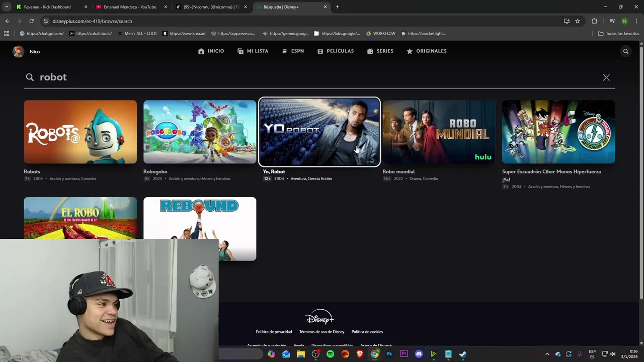
Task: Open the Rebound thumbnail
Action: click(200, 229)
